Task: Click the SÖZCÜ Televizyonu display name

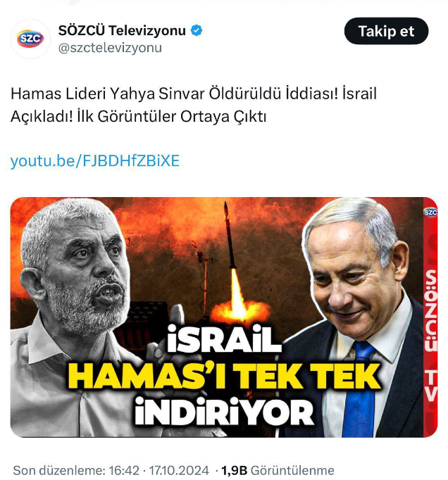Action: 122,30
